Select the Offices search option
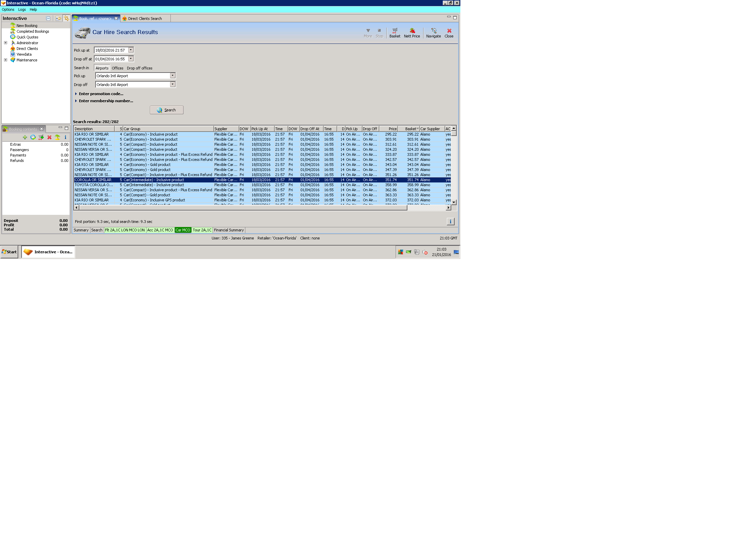The height and width of the screenshot is (545, 756). 117,68
